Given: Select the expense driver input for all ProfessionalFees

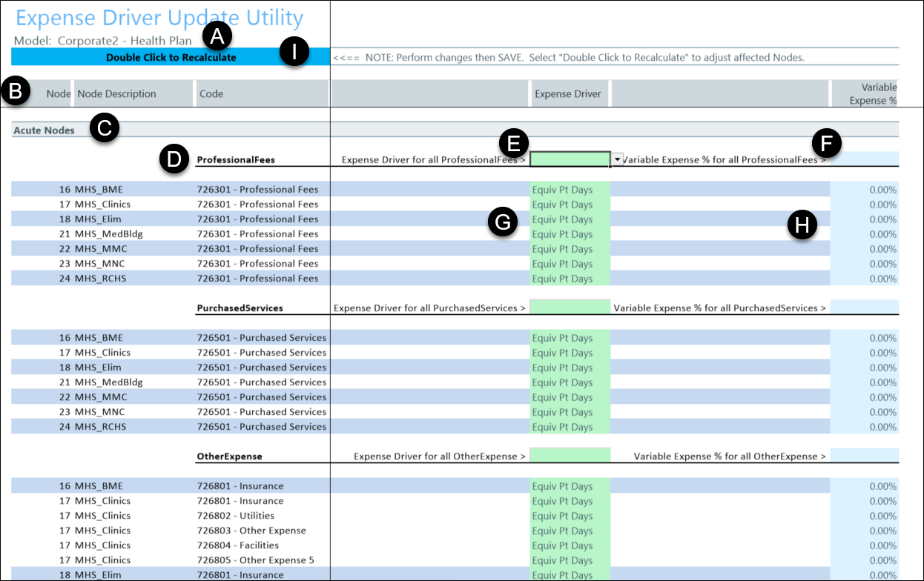Looking at the screenshot, I should [x=570, y=159].
